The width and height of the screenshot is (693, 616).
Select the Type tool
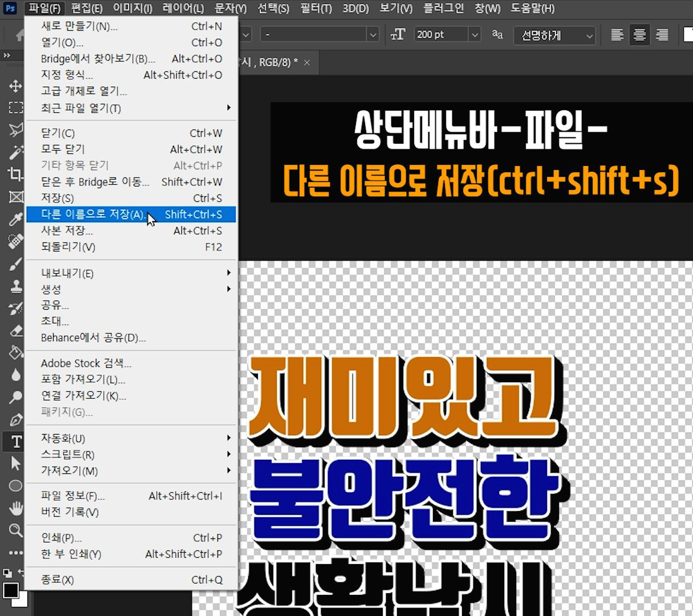pyautogui.click(x=15, y=441)
